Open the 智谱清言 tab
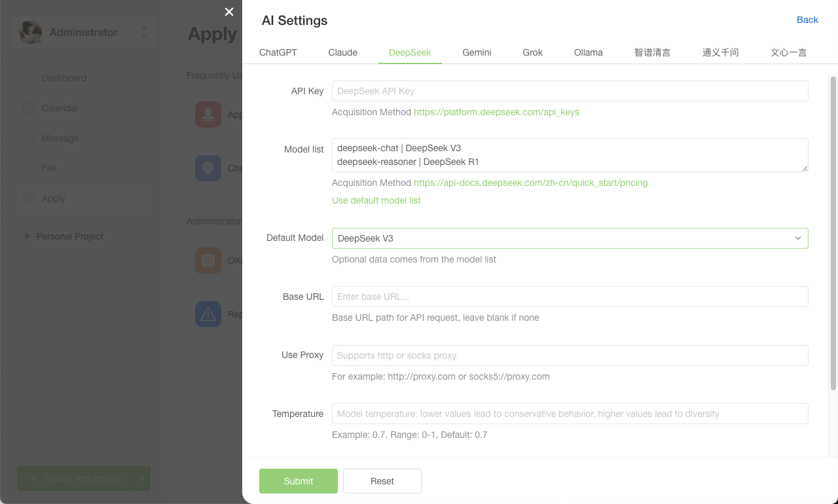Screen dimensions: 838x504 click(653, 52)
